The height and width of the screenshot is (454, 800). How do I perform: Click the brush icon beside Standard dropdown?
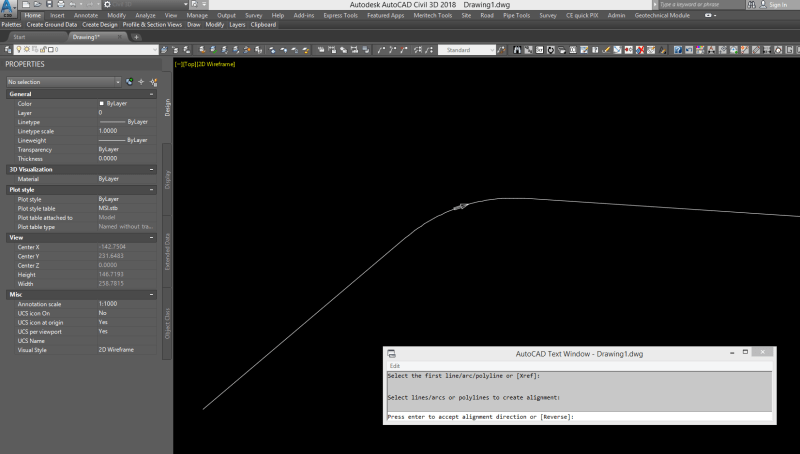501,49
